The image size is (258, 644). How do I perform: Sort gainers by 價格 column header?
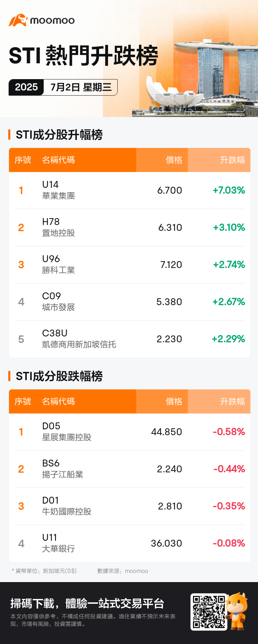tap(174, 160)
